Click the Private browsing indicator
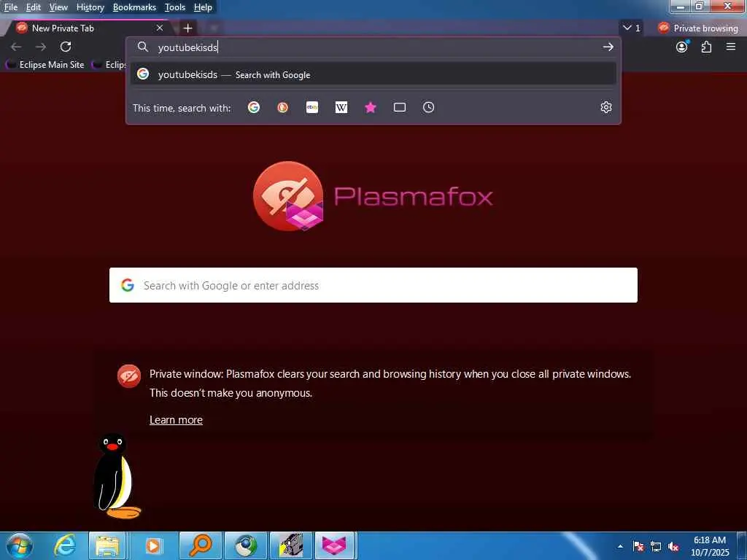Image resolution: width=747 pixels, height=560 pixels. tap(697, 28)
